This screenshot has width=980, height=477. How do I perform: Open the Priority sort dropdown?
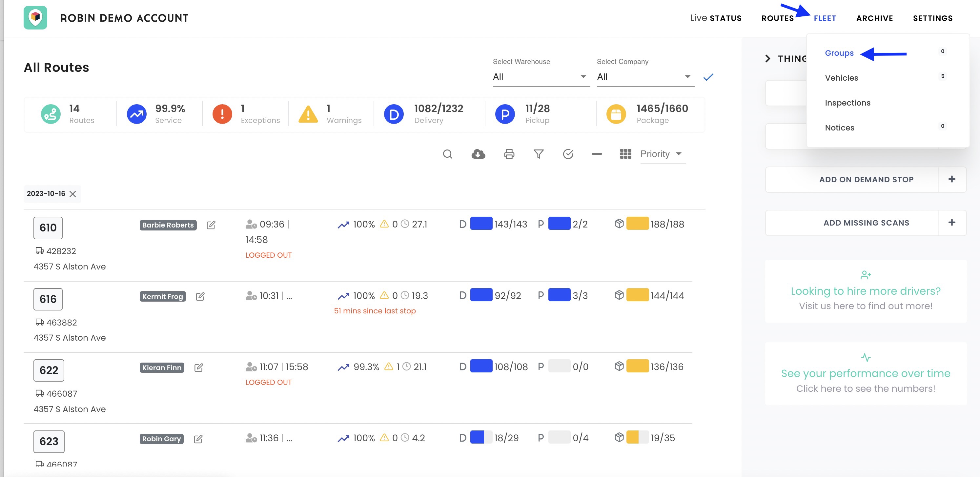click(x=662, y=154)
